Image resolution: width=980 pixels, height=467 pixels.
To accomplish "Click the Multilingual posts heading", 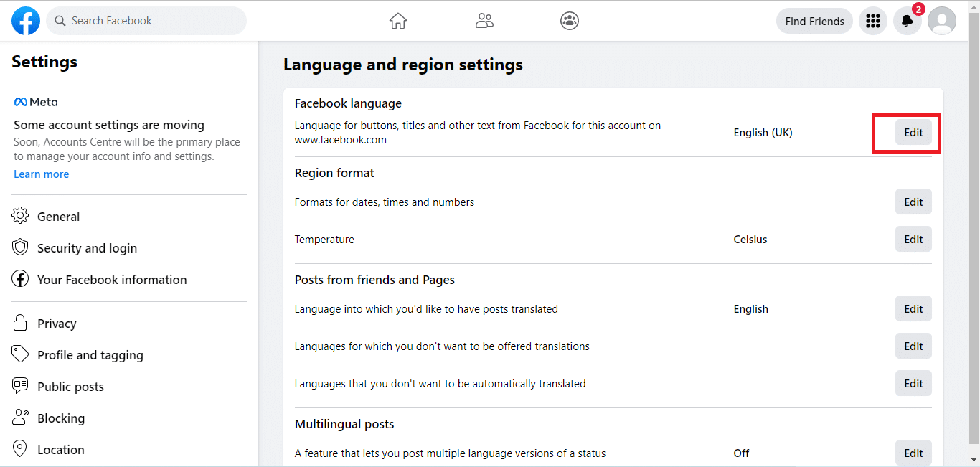I will (344, 424).
